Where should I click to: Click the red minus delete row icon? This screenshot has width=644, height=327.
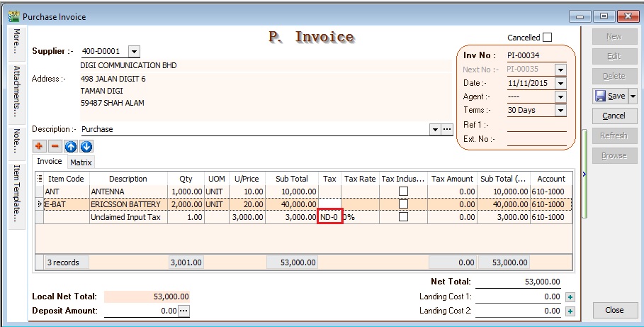click(55, 146)
